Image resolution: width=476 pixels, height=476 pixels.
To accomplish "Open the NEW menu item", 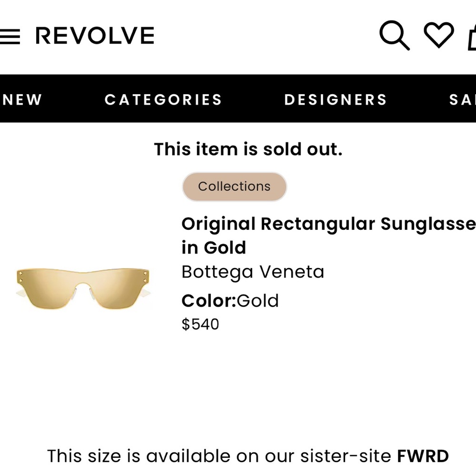I will (x=21, y=99).
